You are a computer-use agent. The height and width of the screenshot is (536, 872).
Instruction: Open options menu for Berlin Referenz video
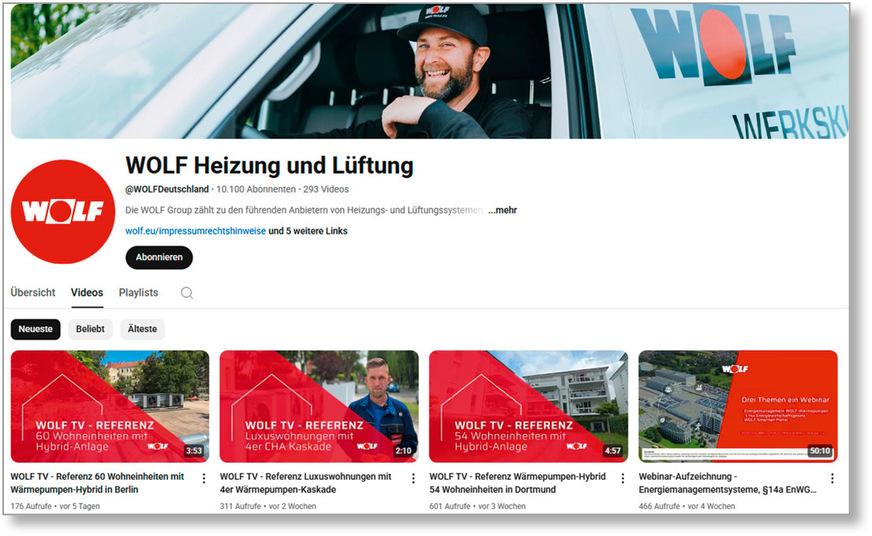click(x=204, y=478)
